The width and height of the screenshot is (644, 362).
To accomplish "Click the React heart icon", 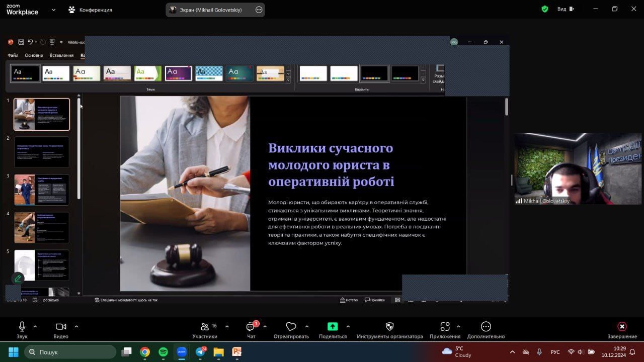I will coord(291,327).
